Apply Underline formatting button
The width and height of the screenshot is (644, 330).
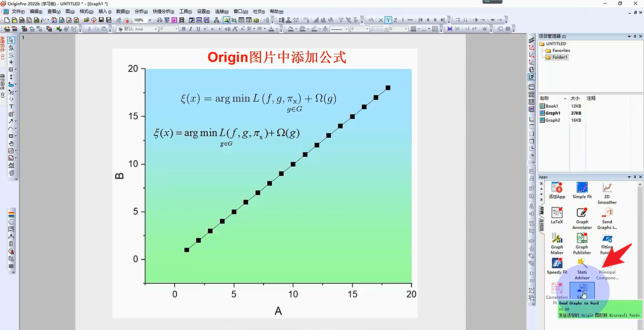[x=198, y=29]
